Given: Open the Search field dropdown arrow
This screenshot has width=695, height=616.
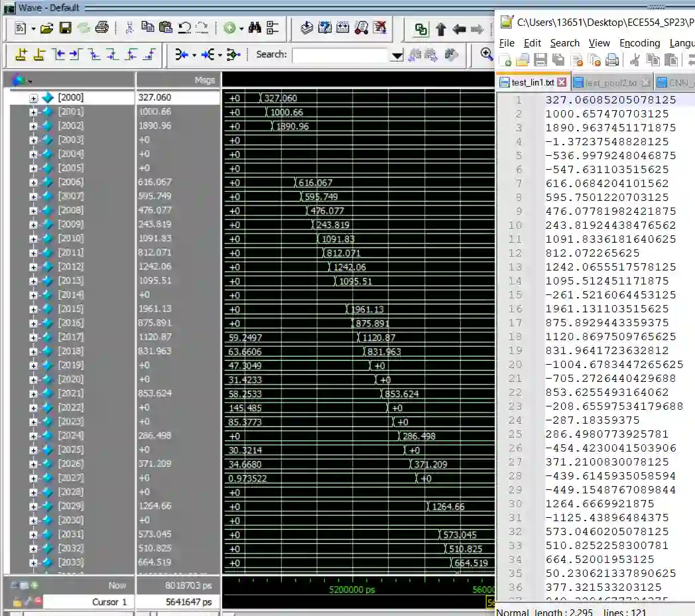Looking at the screenshot, I should pos(397,56).
